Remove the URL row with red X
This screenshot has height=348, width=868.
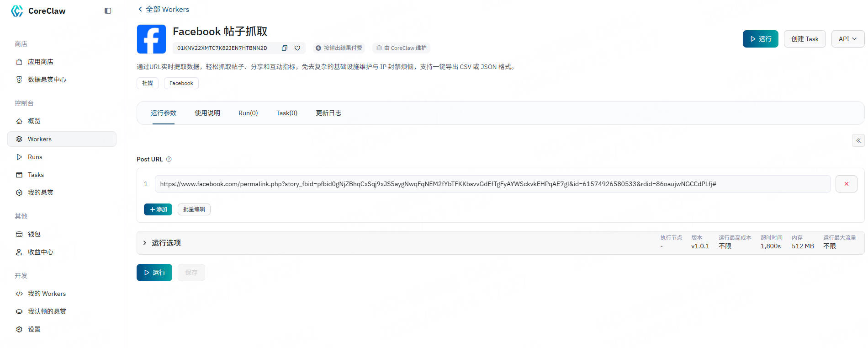(846, 184)
